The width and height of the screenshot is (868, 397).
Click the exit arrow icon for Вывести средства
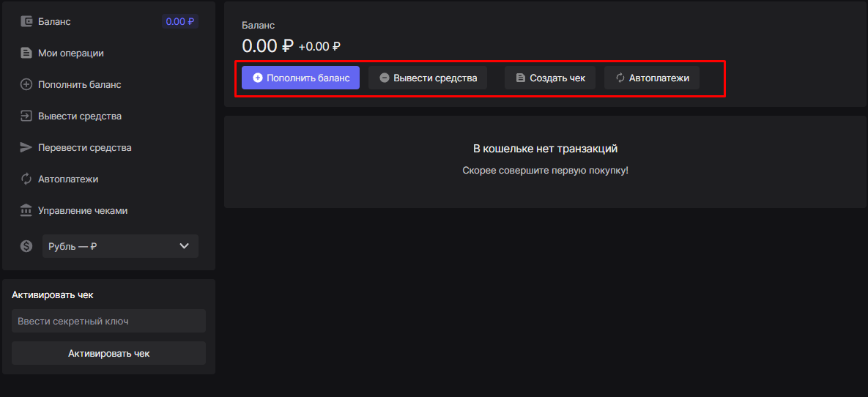coord(26,116)
